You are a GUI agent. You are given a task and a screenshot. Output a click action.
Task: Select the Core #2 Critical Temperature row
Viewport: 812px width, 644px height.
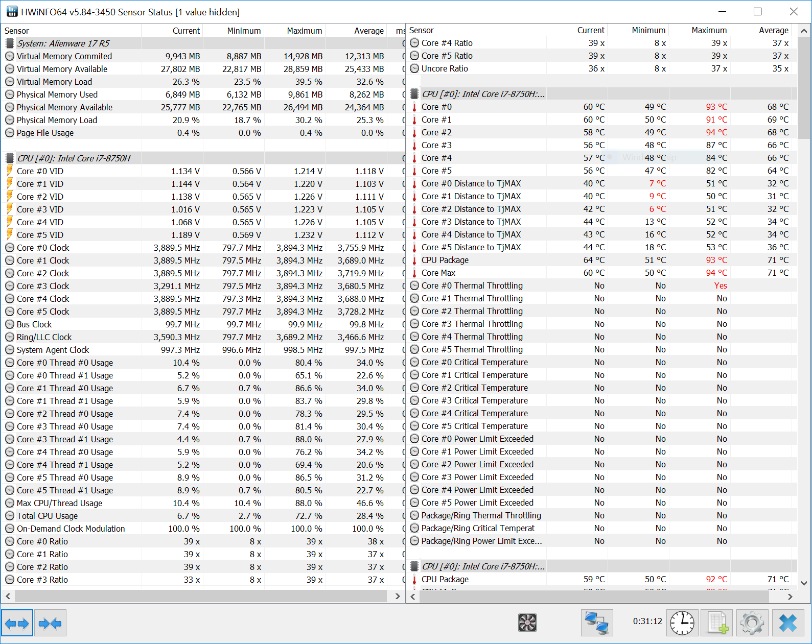click(x=602, y=388)
